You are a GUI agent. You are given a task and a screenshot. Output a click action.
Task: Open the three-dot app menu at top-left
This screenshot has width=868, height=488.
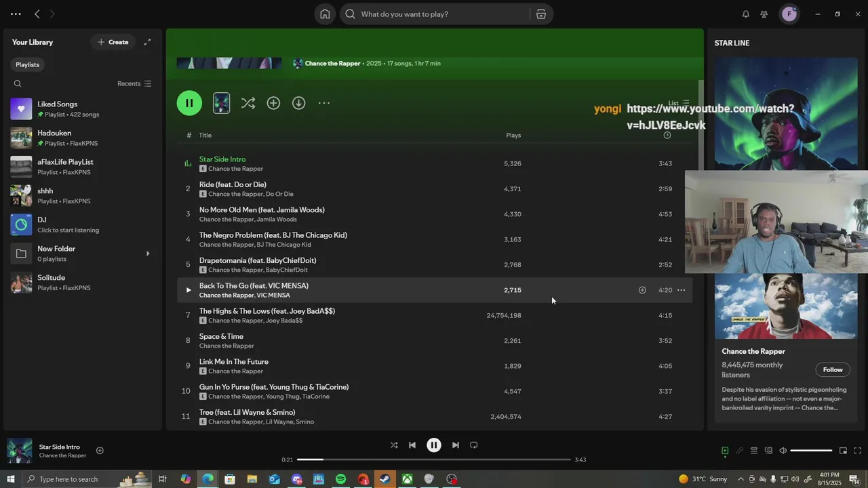tap(16, 14)
